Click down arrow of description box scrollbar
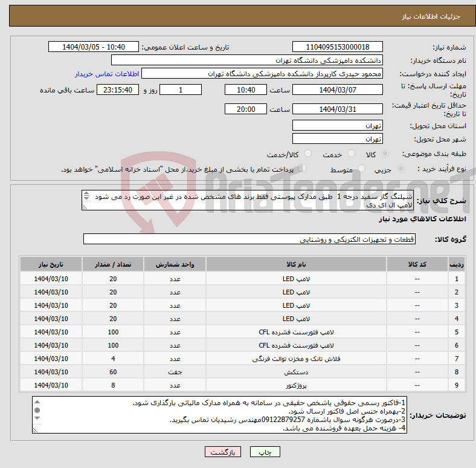476x468 pixels. 86,198
